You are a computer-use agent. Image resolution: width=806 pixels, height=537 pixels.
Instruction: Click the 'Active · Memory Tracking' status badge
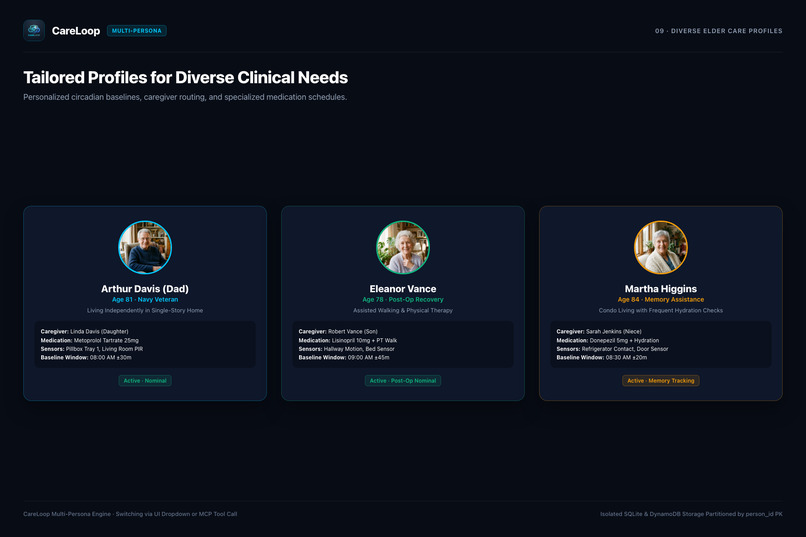[x=661, y=381]
